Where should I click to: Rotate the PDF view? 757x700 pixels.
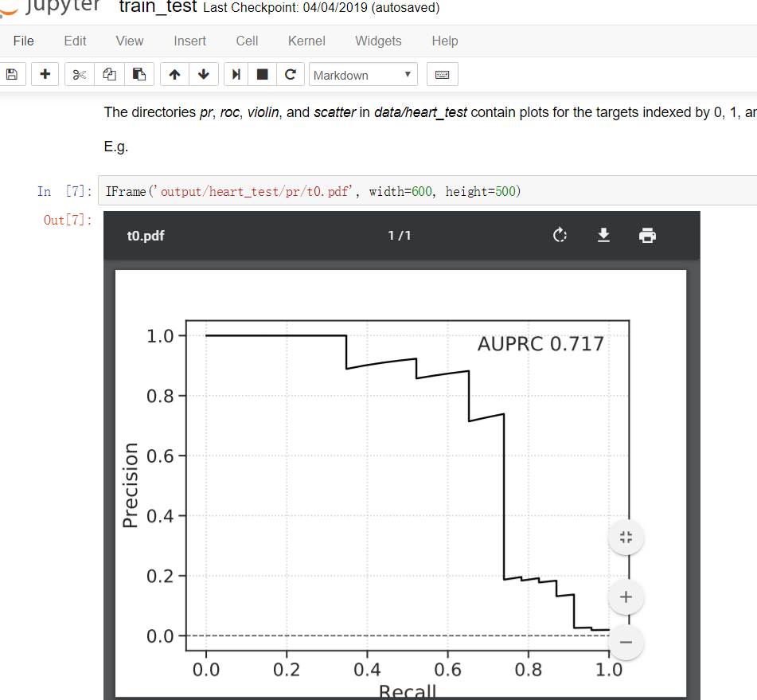pyautogui.click(x=560, y=235)
